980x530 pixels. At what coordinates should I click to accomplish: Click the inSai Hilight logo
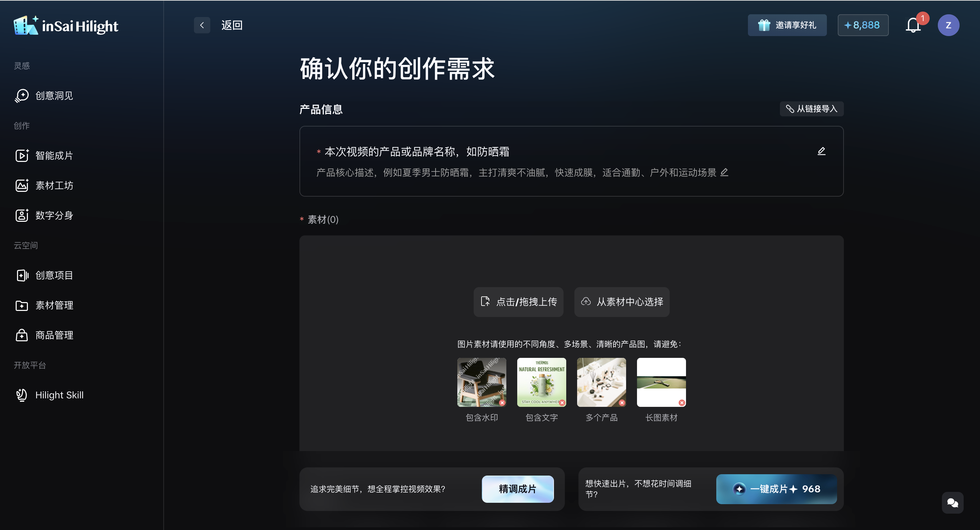point(66,26)
